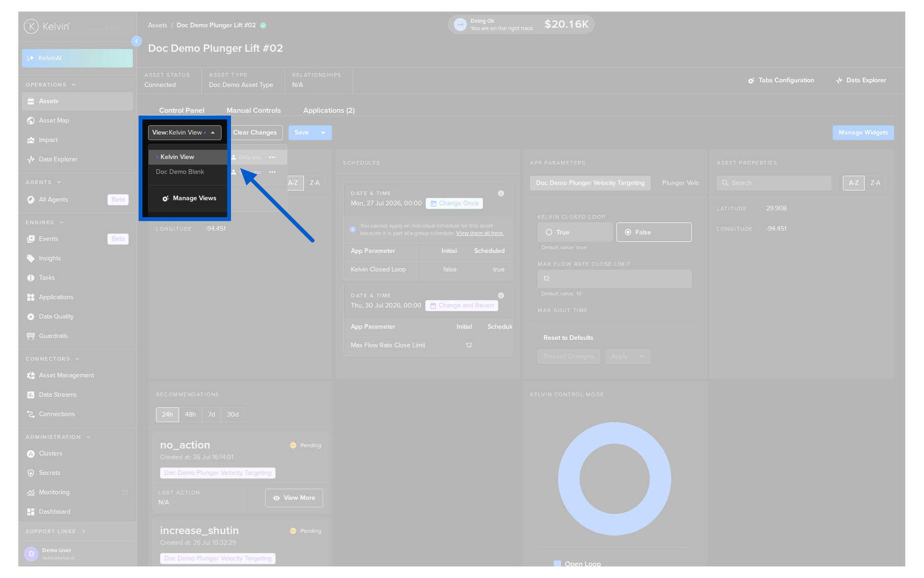This screenshot has width=924, height=578.
Task: Open Tabs Configuration gear icon
Action: pyautogui.click(x=751, y=80)
